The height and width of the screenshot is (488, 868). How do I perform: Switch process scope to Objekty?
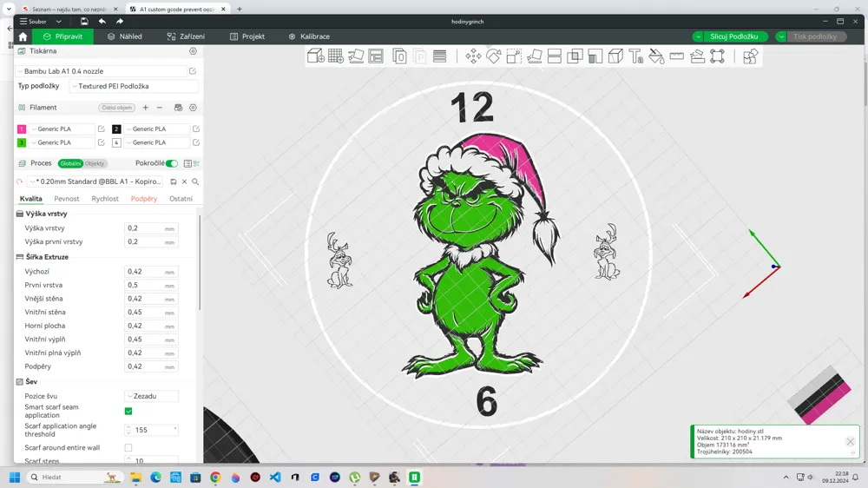tap(95, 163)
